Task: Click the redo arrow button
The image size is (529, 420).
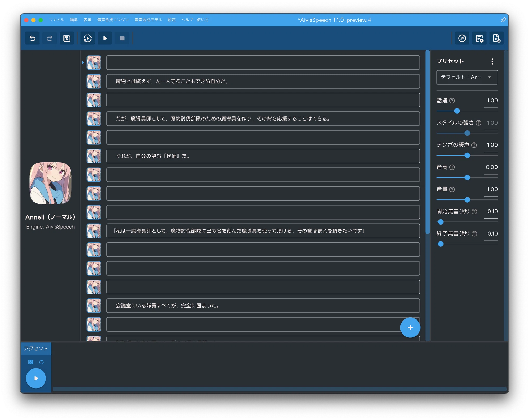Action: coord(49,38)
